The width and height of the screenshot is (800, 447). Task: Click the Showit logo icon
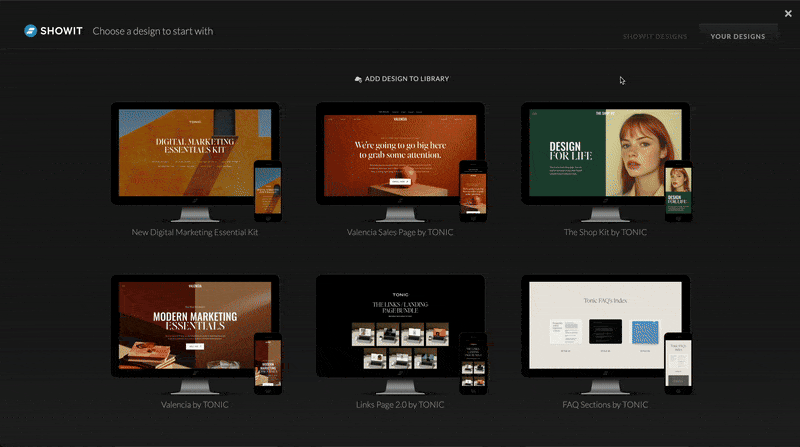(32, 31)
